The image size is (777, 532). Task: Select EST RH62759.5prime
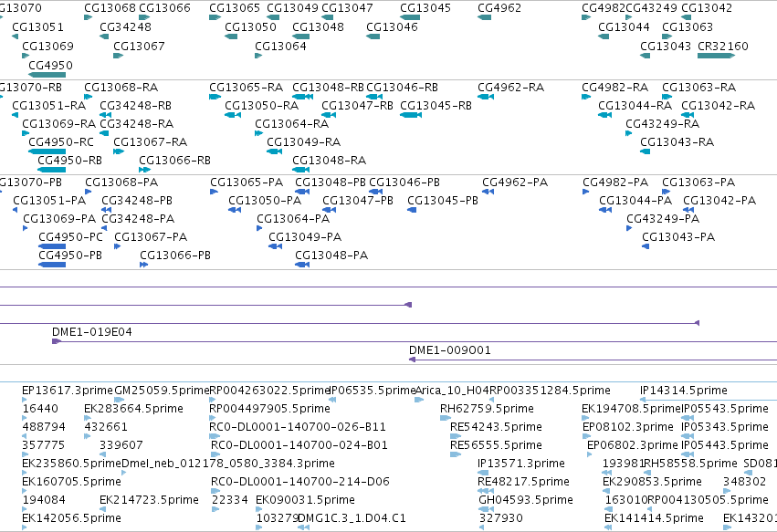pyautogui.click(x=488, y=409)
